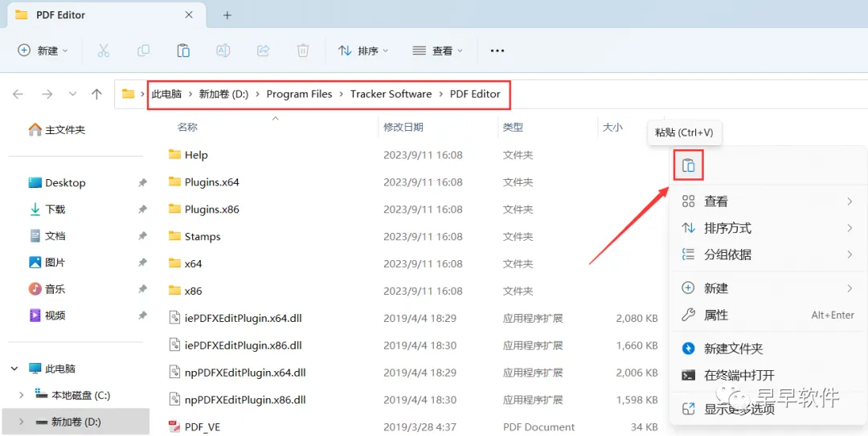Open 下载 in the sidebar
The height and width of the screenshot is (436, 868).
point(47,209)
